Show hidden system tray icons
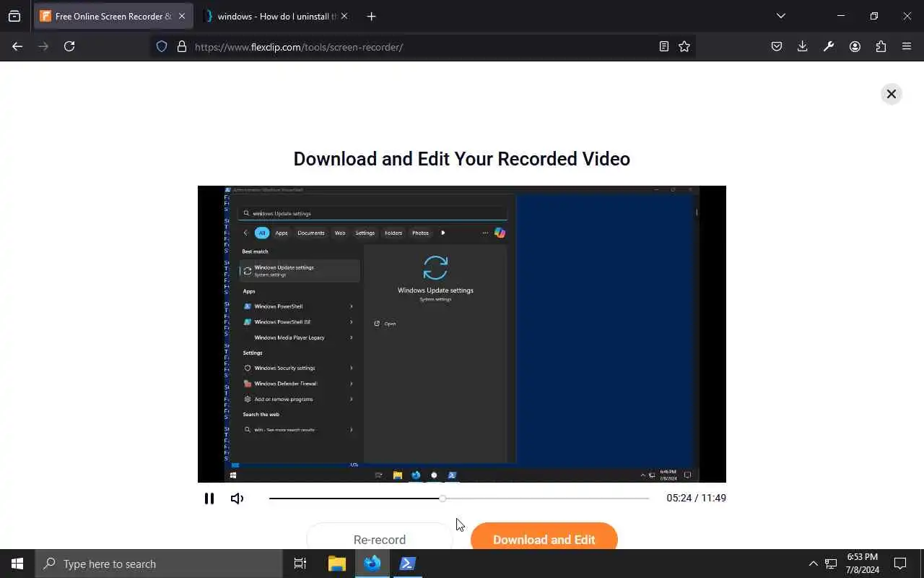This screenshot has height=578, width=924. point(813,564)
